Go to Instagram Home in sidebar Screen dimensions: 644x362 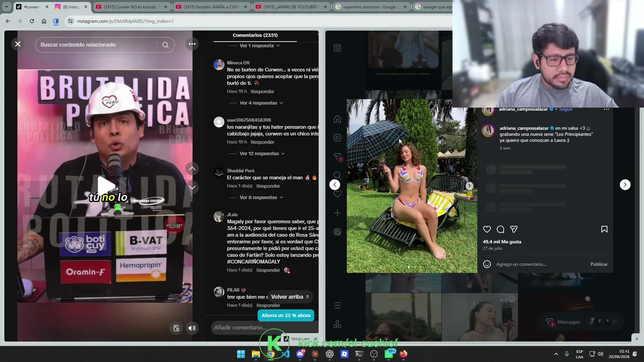pos(337,119)
